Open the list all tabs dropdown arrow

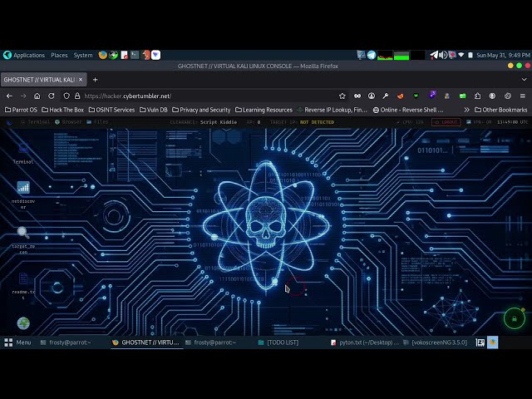(525, 80)
